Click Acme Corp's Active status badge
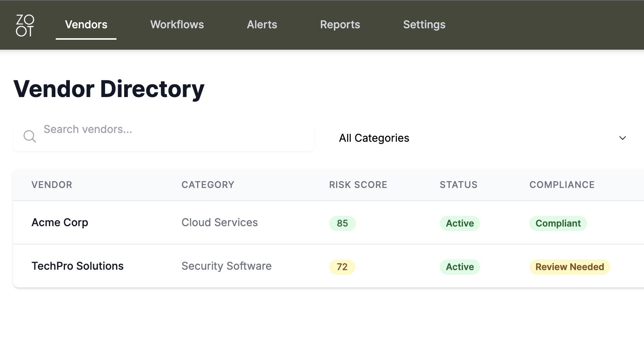Image resolution: width=644 pixels, height=353 pixels. pyautogui.click(x=460, y=223)
